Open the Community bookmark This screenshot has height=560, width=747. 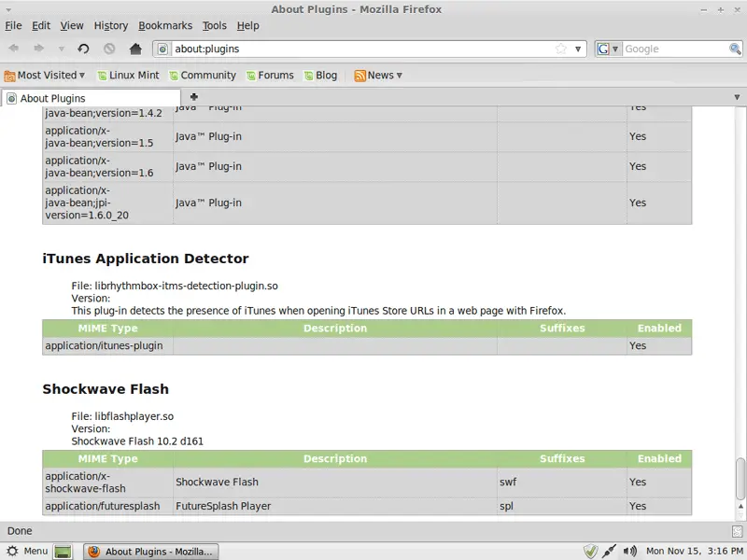203,76
